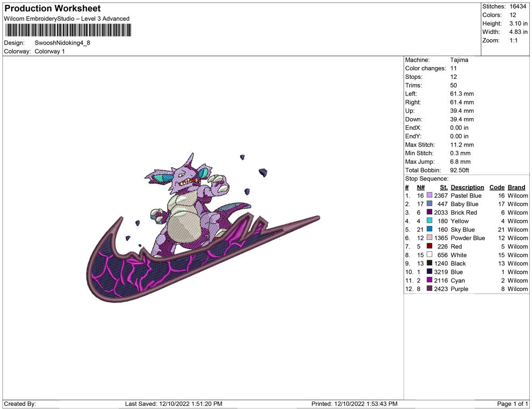Click the Min Stitch value '0.3 mm'
The height and width of the screenshot is (409, 532).
460,153
